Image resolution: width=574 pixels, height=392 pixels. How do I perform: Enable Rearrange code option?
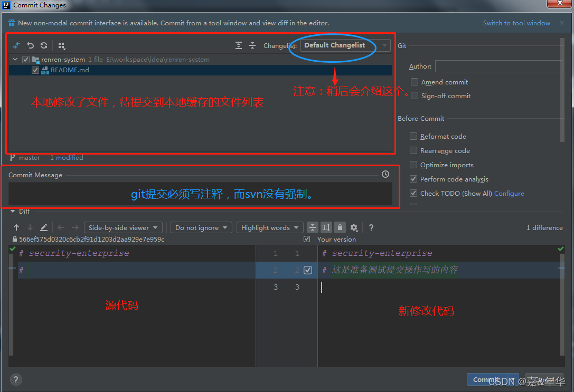pyautogui.click(x=413, y=150)
